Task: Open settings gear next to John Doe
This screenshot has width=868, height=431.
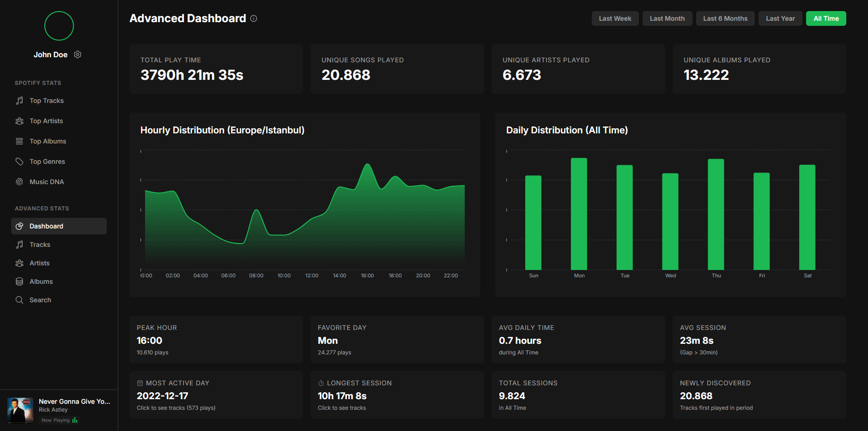Action: tap(78, 54)
